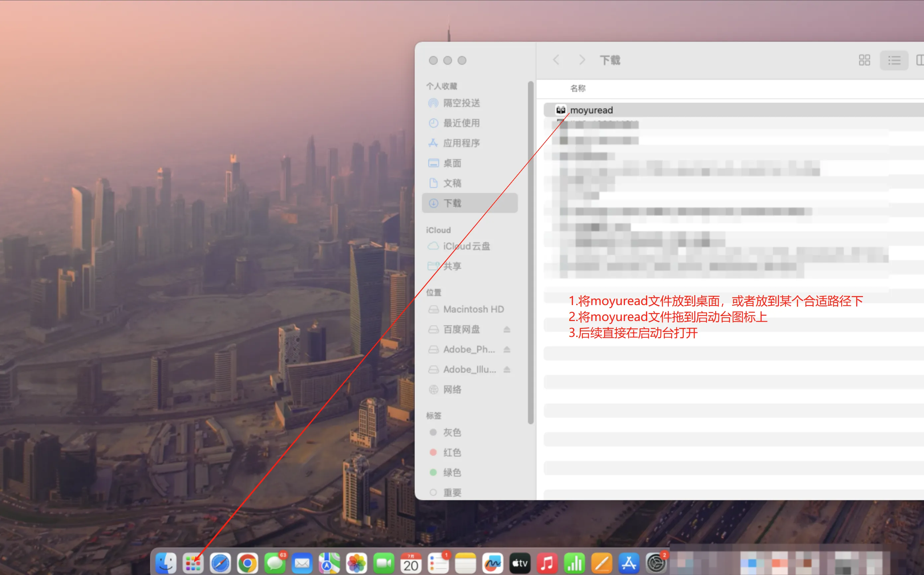
Task: Eject the Adobe_Ph... volume
Action: pyautogui.click(x=507, y=349)
